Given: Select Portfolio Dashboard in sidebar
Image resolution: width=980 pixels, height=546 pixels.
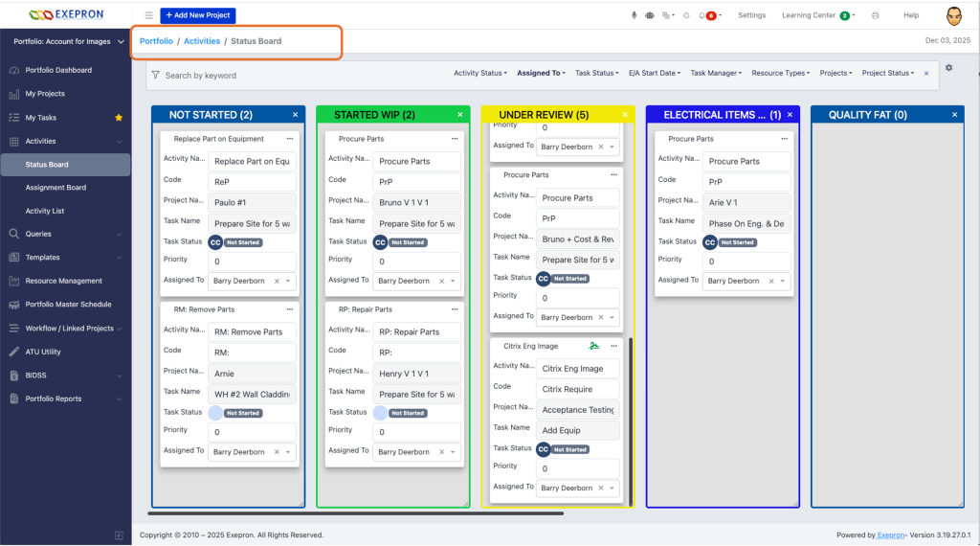Looking at the screenshot, I should (58, 70).
